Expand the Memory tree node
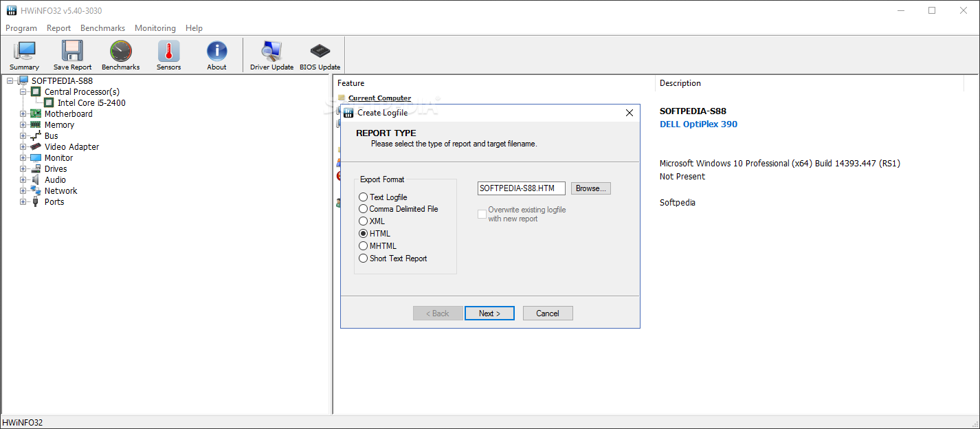Image resolution: width=980 pixels, height=429 pixels. point(23,124)
